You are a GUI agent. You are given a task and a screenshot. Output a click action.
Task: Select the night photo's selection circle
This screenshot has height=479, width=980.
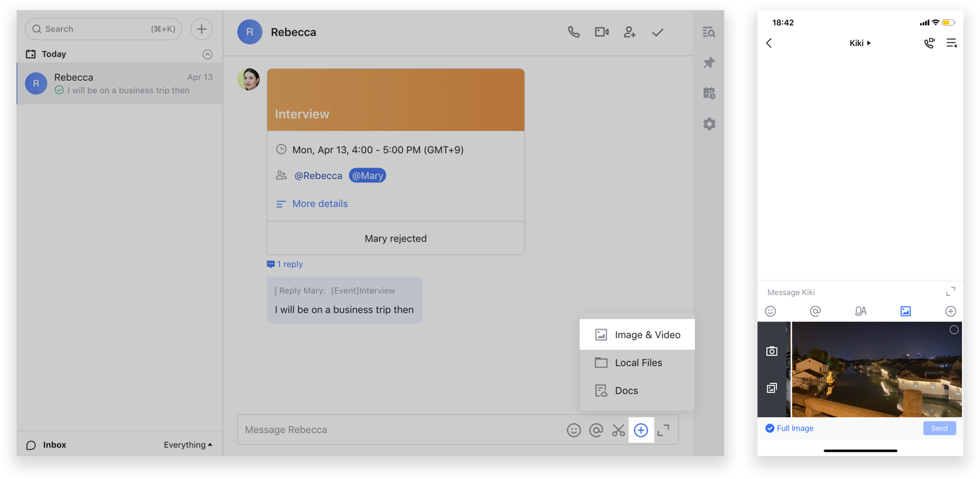pos(954,329)
